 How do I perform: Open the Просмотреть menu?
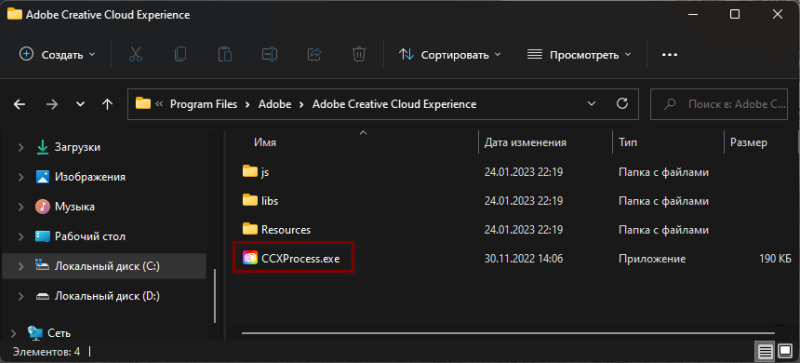[579, 55]
